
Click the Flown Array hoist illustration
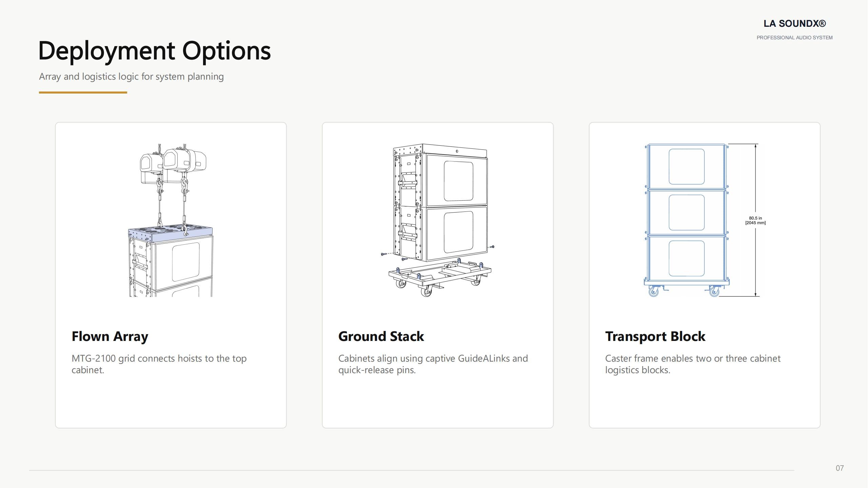pos(171,220)
